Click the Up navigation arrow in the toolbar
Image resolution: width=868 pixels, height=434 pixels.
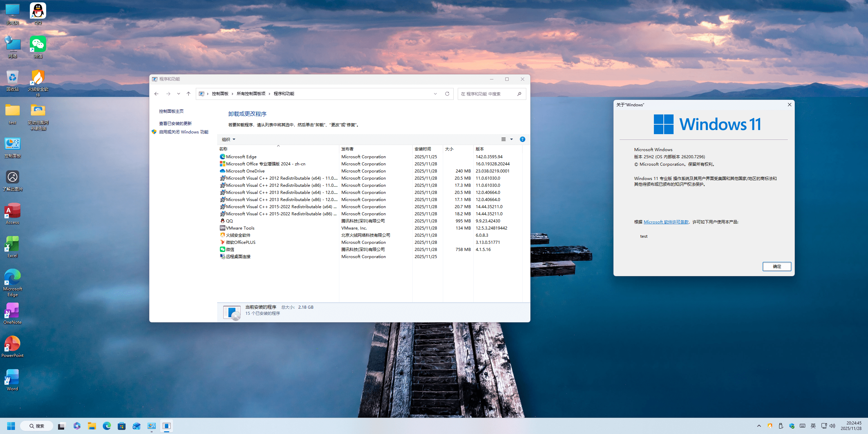[188, 94]
